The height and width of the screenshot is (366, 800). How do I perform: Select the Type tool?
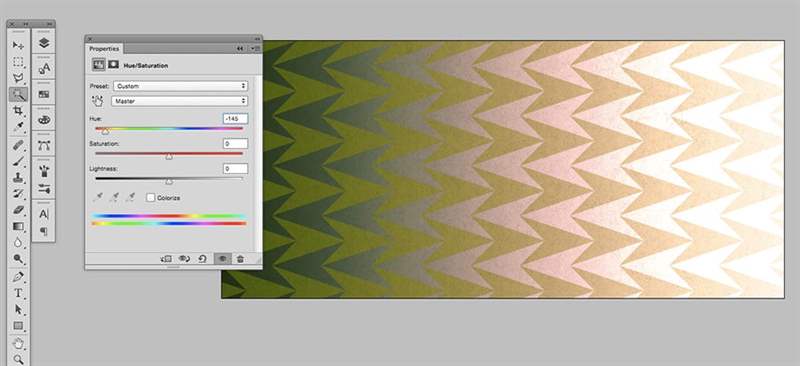[18, 293]
